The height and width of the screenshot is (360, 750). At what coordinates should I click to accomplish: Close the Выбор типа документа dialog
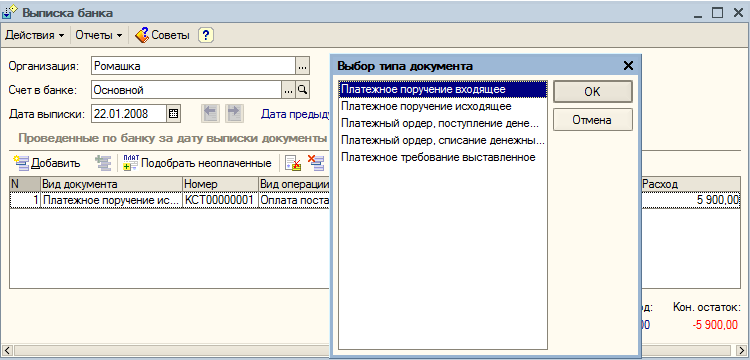click(628, 66)
